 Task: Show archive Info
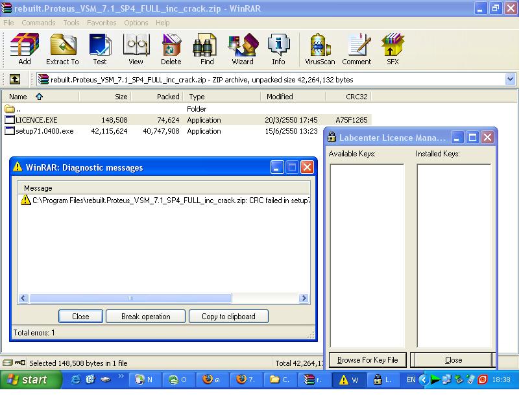(278, 49)
